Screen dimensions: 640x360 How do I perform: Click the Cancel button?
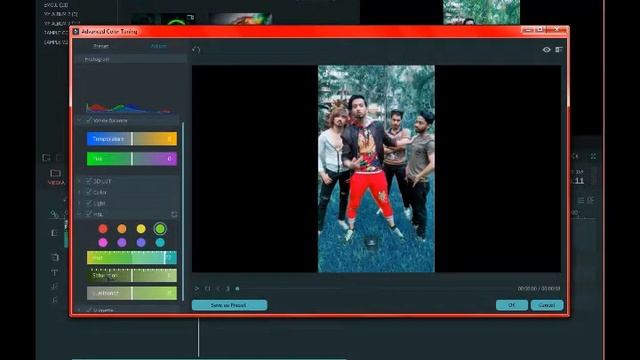coord(547,305)
